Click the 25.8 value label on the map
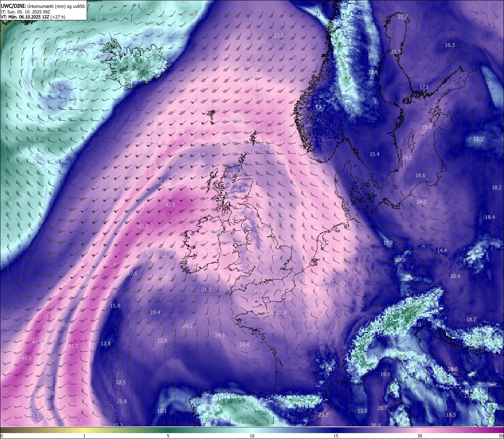 427,127
